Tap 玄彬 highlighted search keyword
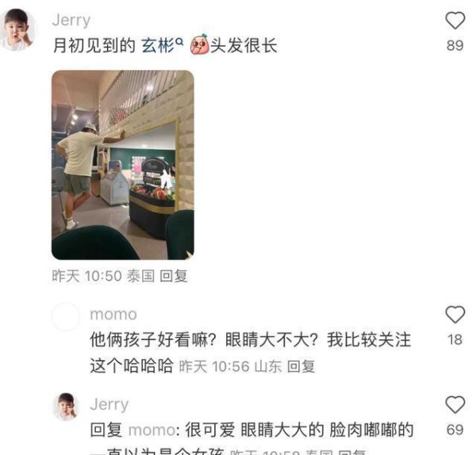Screen dimensions: 476x455 [x=158, y=45]
